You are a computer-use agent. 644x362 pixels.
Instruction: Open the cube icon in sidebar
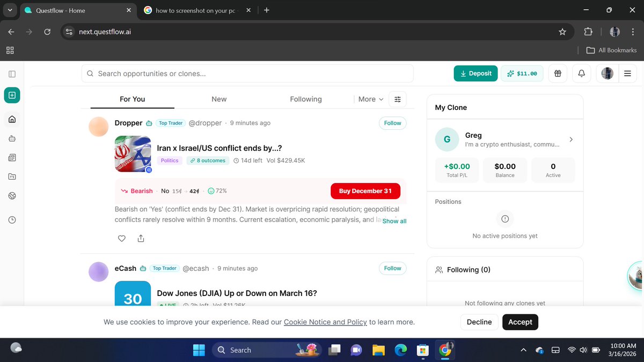tap(12, 196)
